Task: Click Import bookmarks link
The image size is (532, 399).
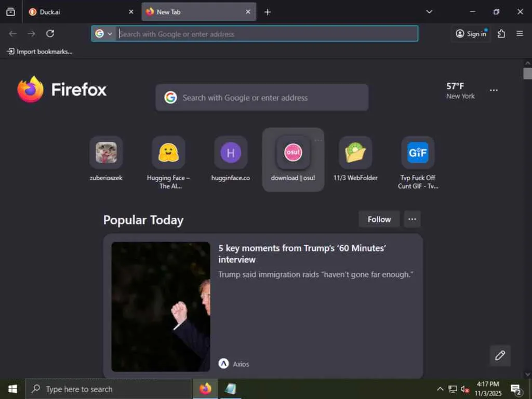Action: pyautogui.click(x=39, y=51)
